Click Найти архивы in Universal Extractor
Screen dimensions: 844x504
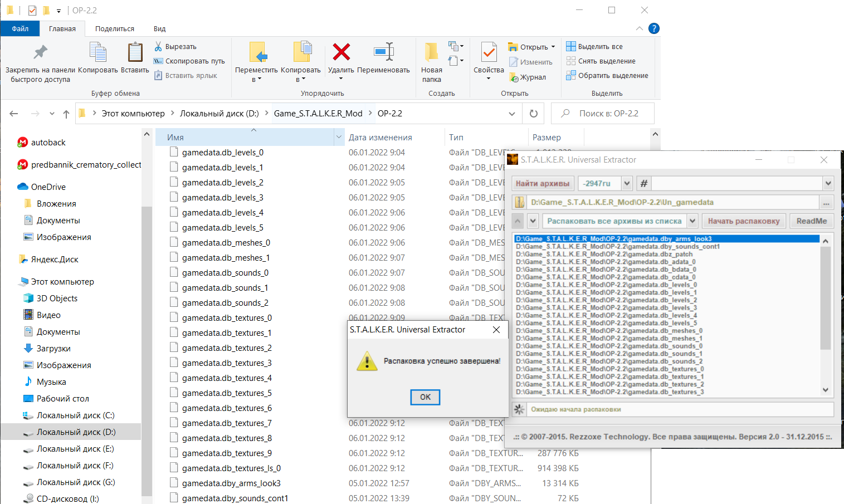(542, 183)
